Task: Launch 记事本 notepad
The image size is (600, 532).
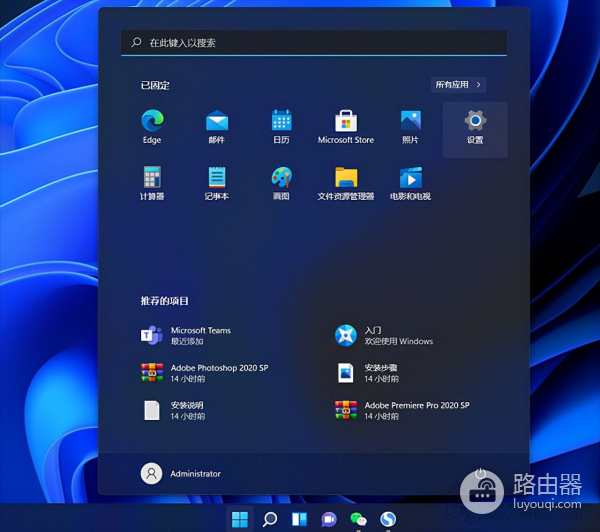Action: click(x=217, y=183)
